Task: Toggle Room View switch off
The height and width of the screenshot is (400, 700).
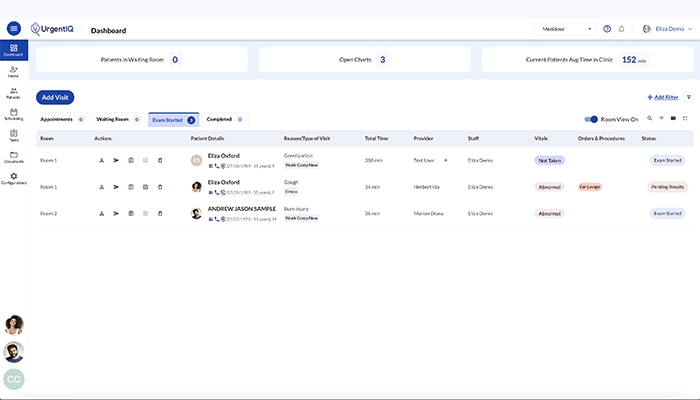Action: (591, 119)
